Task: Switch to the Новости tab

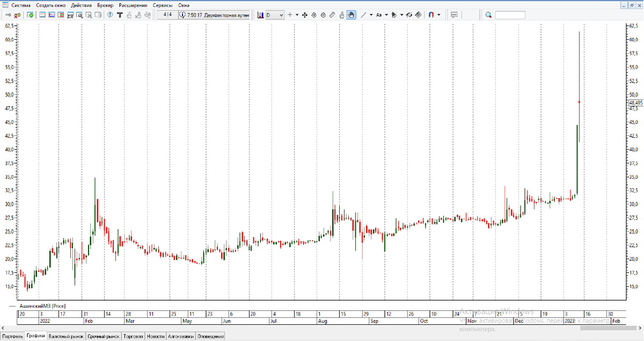Action: 156,336
